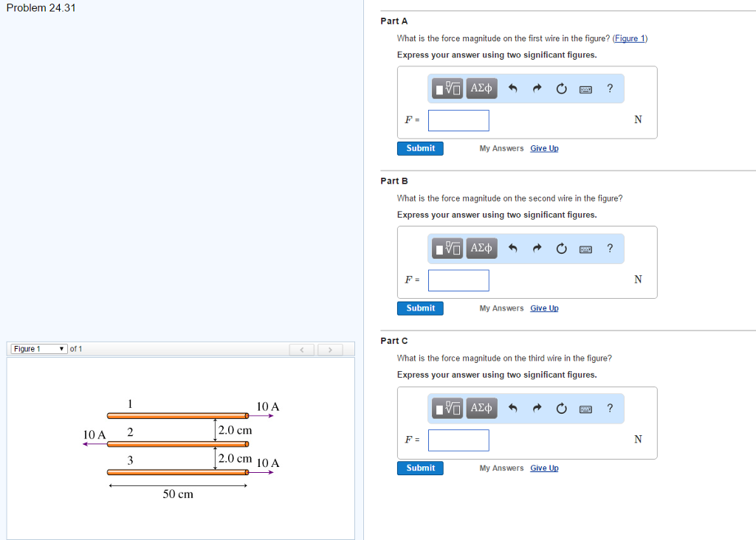
Task: Reset Part B answer using circular arrow icon
Action: [x=561, y=249]
